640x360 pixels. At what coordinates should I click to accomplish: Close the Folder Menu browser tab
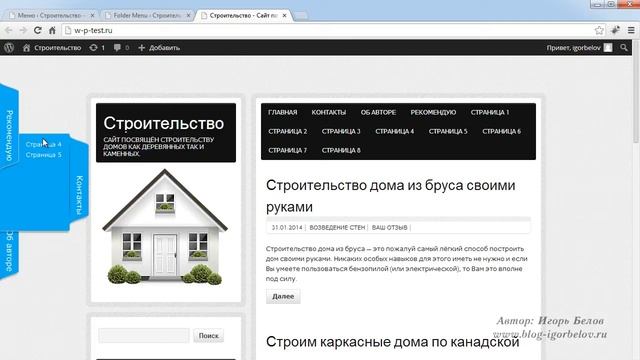click(189, 16)
